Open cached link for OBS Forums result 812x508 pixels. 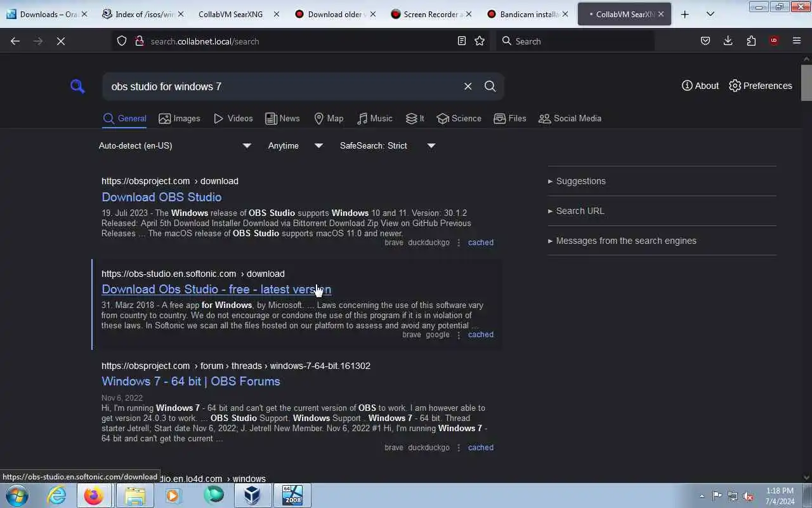coord(481,448)
